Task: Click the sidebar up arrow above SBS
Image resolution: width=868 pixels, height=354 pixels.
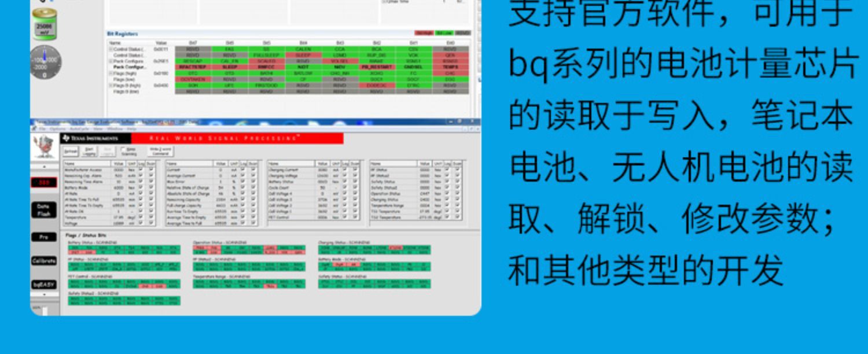Action: click(45, 167)
